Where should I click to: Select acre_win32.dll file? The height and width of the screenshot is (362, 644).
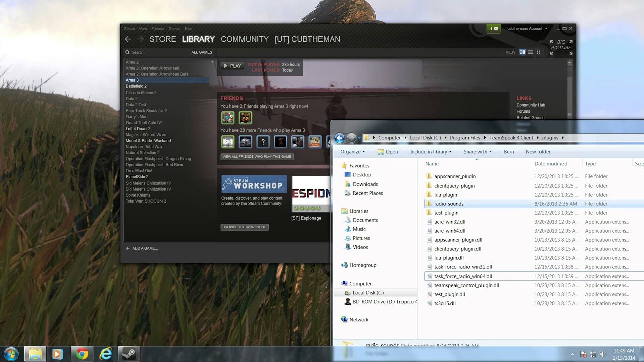point(450,222)
